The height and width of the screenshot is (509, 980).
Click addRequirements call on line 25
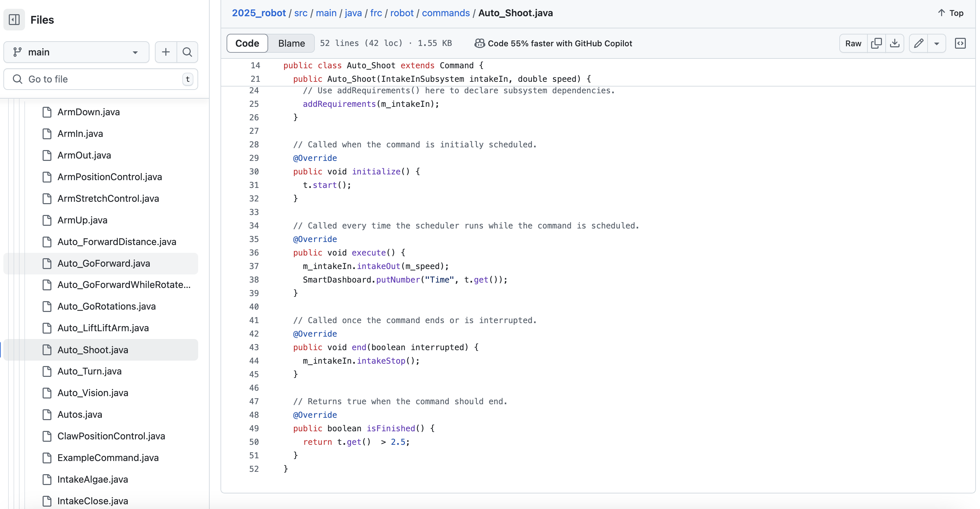coord(340,104)
